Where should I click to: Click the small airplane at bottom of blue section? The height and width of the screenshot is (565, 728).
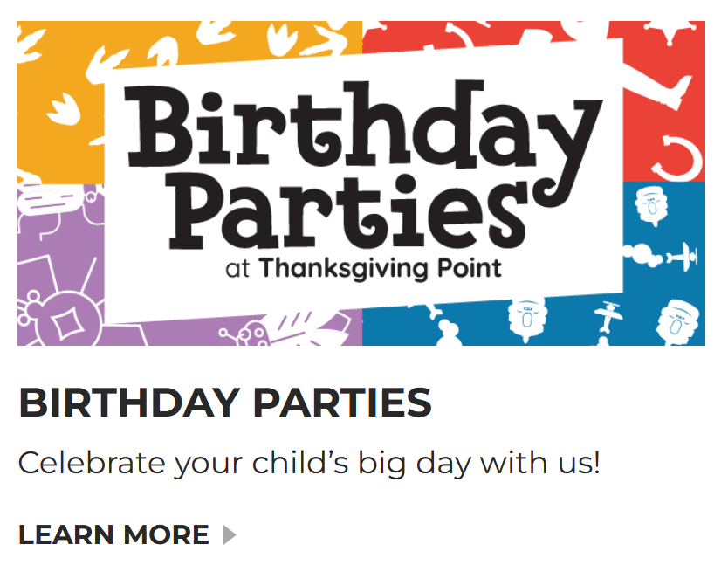click(x=608, y=316)
